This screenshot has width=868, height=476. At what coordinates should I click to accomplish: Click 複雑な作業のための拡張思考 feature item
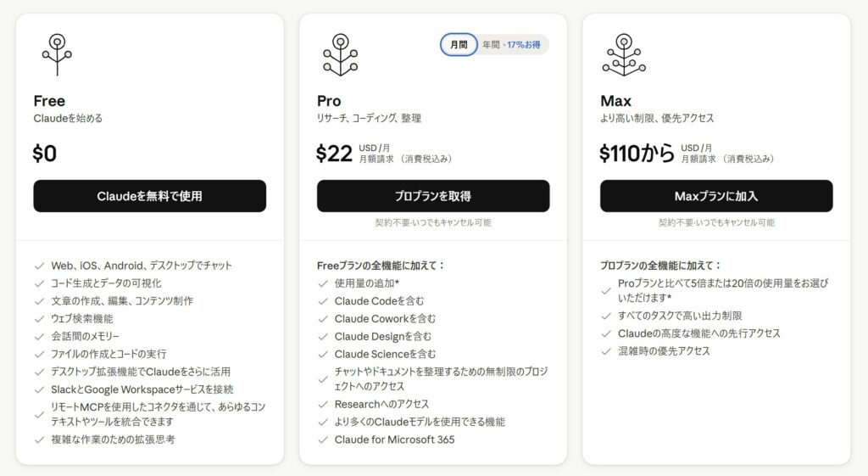point(113,440)
